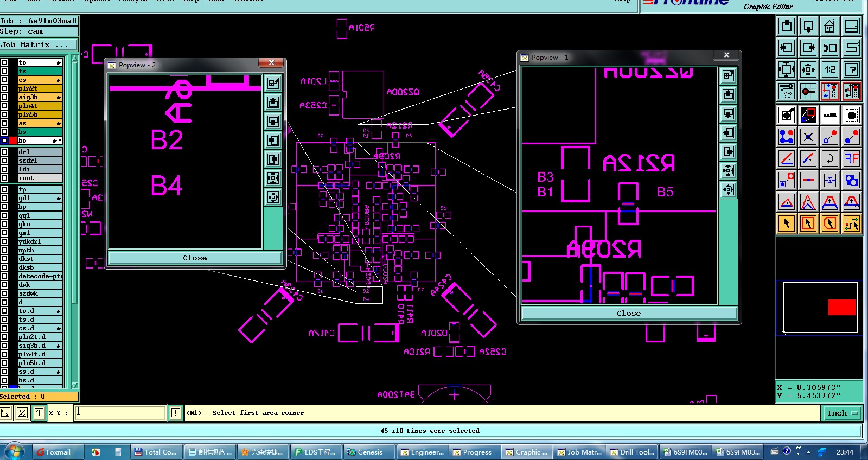
Task: Click the mirror F flip icon
Action: (852, 158)
